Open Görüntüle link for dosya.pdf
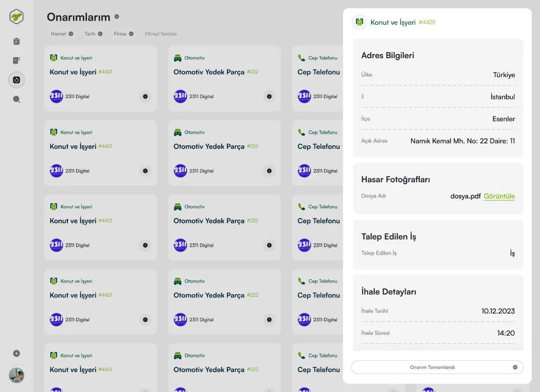This screenshot has width=540, height=392. [x=499, y=196]
